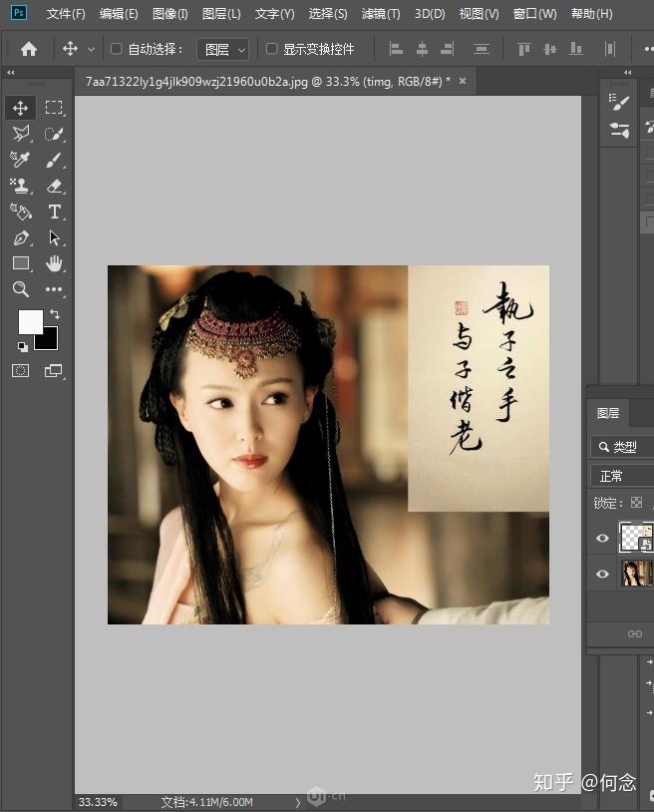Click the foreground white color swatch
The height and width of the screenshot is (812, 654).
coord(31,322)
